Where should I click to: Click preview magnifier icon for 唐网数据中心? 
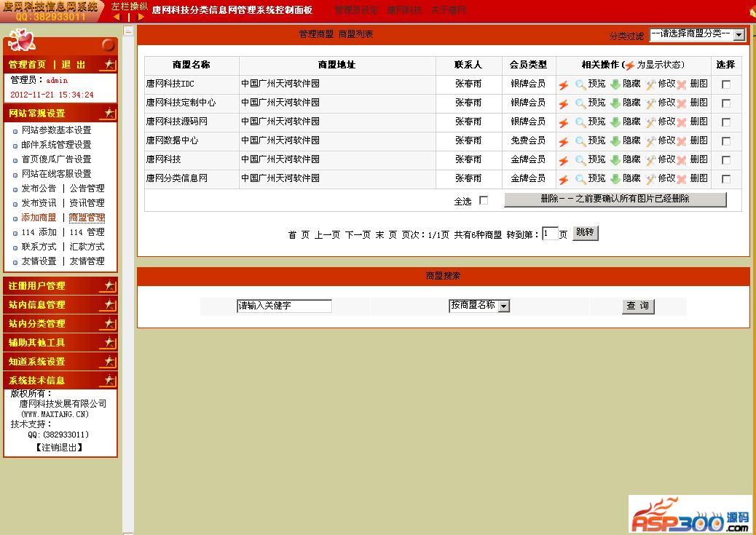580,142
